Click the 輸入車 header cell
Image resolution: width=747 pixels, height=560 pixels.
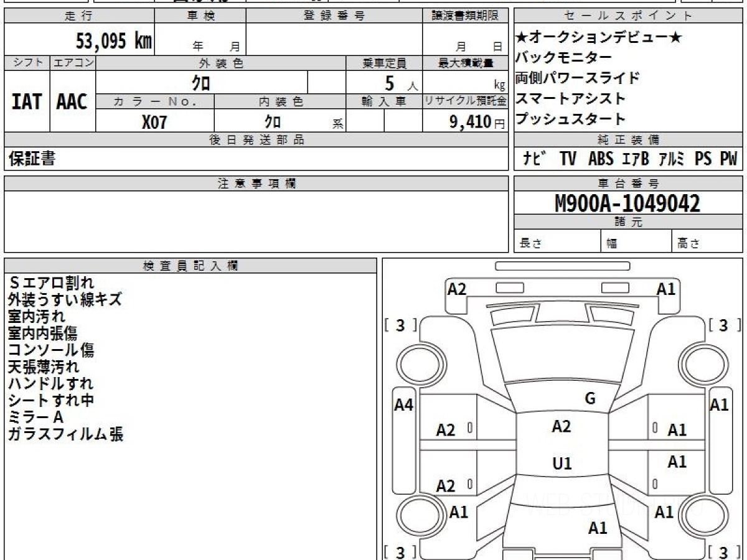pyautogui.click(x=384, y=101)
